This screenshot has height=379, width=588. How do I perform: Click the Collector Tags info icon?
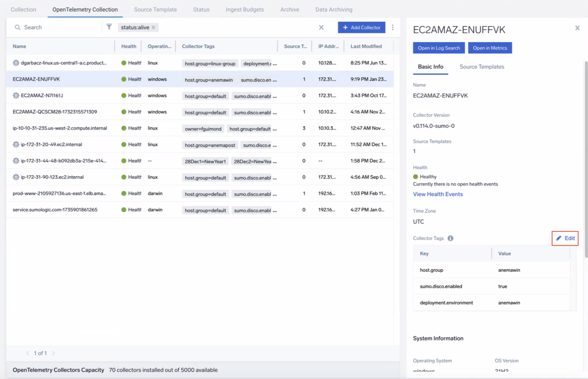tap(450, 238)
